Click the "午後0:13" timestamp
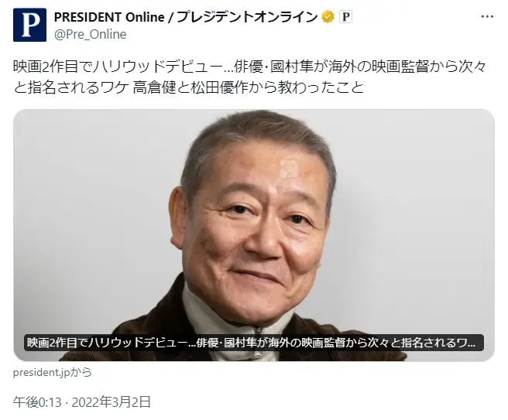Viewport: 508px width, 420px height. (37, 402)
